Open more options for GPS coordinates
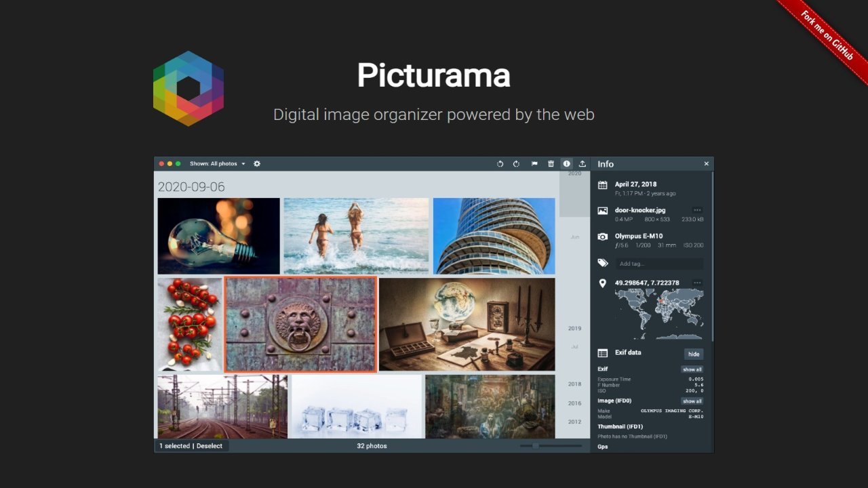 pos(697,283)
